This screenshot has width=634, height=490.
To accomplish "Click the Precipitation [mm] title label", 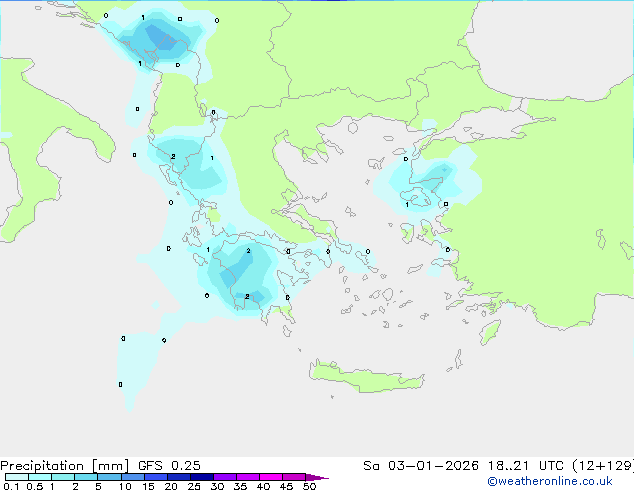I will 61,466.
